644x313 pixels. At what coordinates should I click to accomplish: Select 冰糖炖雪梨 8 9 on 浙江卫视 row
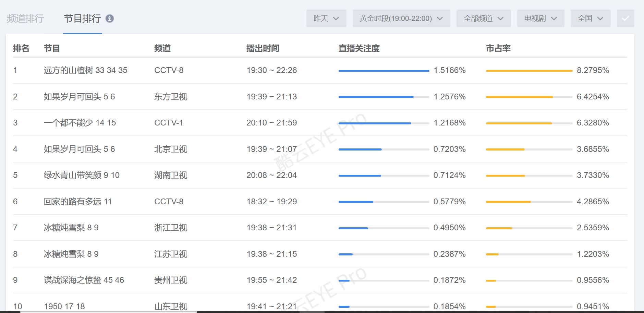(71, 228)
